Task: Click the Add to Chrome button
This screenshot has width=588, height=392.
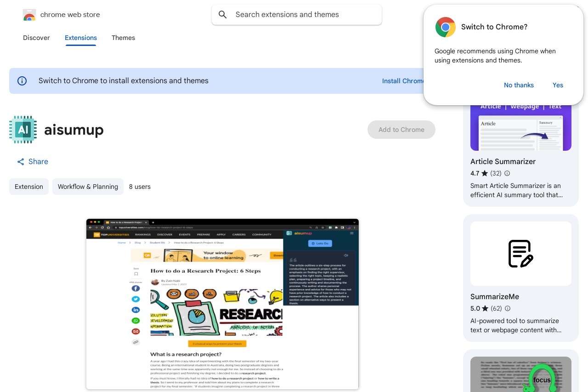Action: pos(401,130)
